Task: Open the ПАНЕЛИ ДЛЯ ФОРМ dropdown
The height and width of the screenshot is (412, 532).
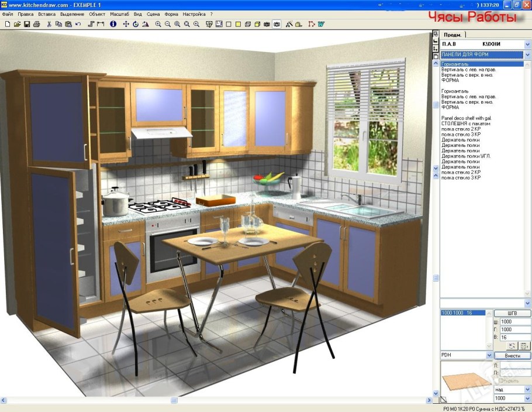Action: 527,54
